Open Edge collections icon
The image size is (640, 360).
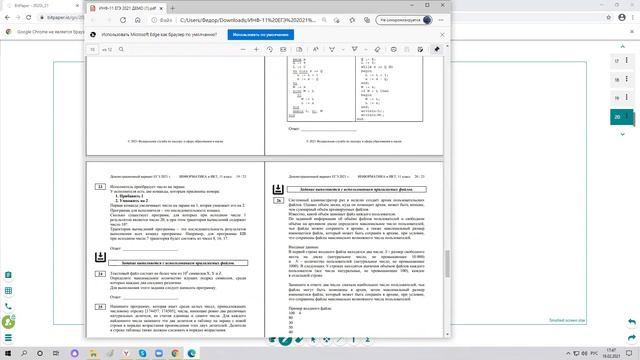[x=367, y=20]
